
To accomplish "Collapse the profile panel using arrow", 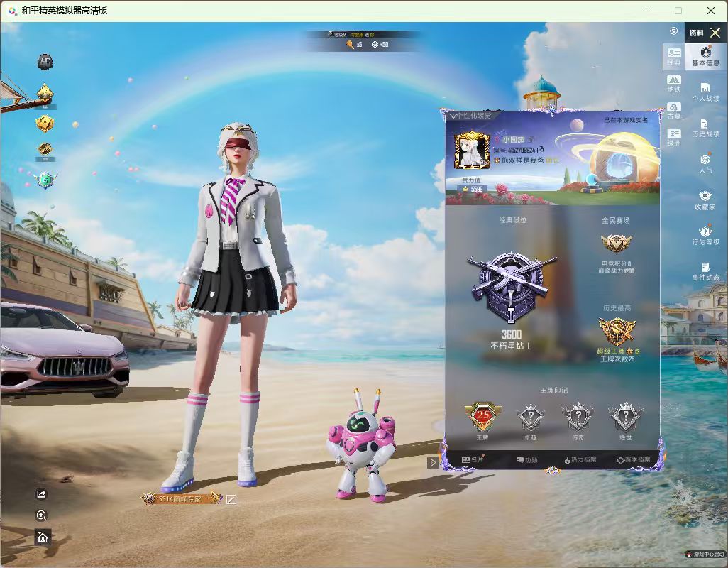I will tap(433, 462).
